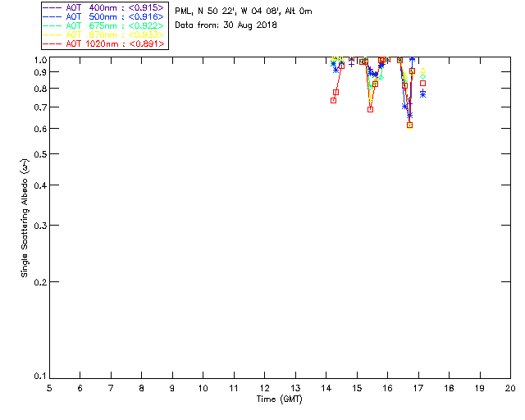
Task: Click the 0.5 tick label on y-axis
Action: (38, 154)
